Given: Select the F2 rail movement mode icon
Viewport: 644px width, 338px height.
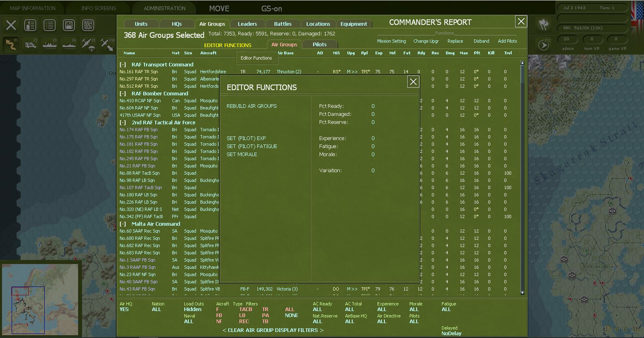Looking at the screenshot, I should pyautogui.click(x=31, y=44).
